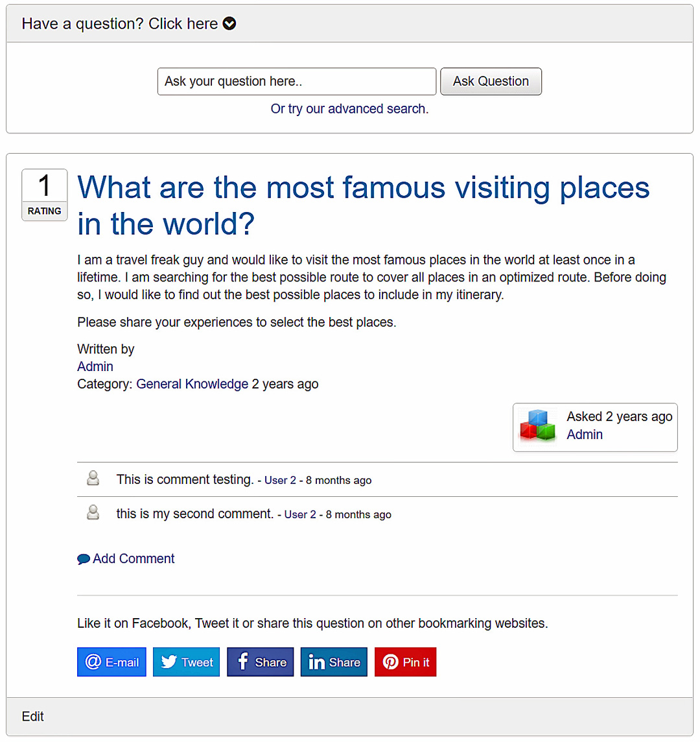Click the Ask Question button
This screenshot has width=700, height=742.
[491, 81]
